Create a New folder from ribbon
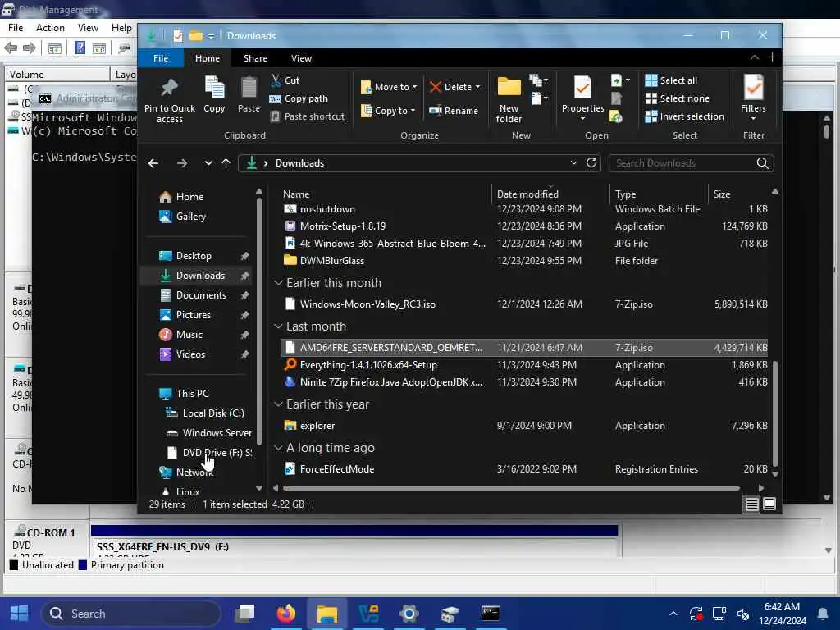This screenshot has width=840, height=630. coord(509,100)
